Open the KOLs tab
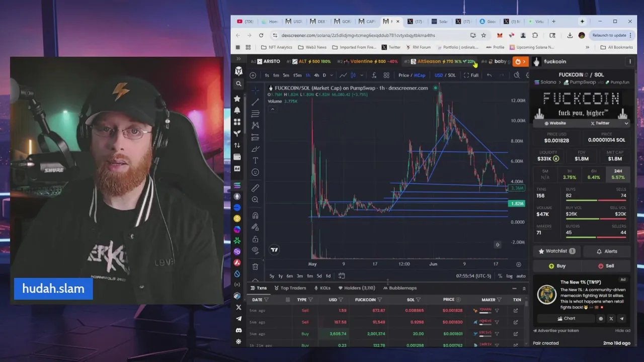 (x=322, y=288)
